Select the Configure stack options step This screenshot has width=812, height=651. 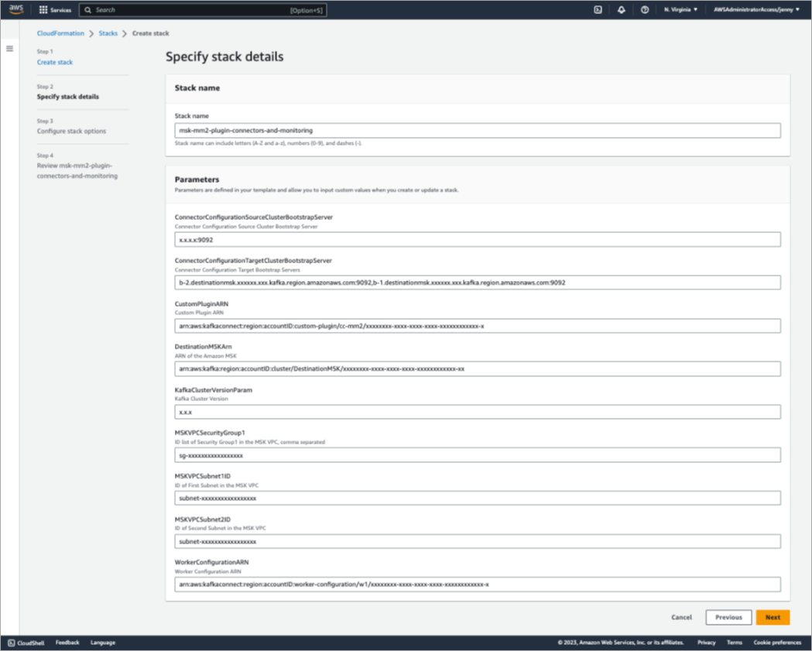71,131
